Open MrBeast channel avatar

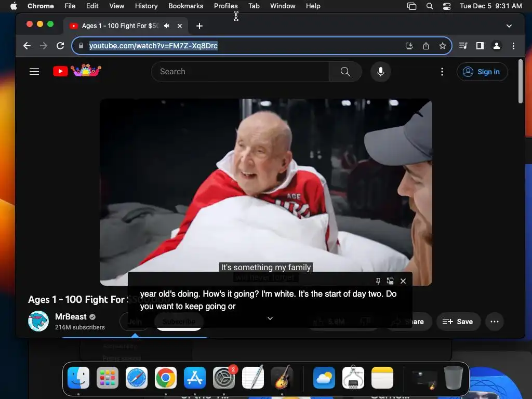[x=38, y=321]
